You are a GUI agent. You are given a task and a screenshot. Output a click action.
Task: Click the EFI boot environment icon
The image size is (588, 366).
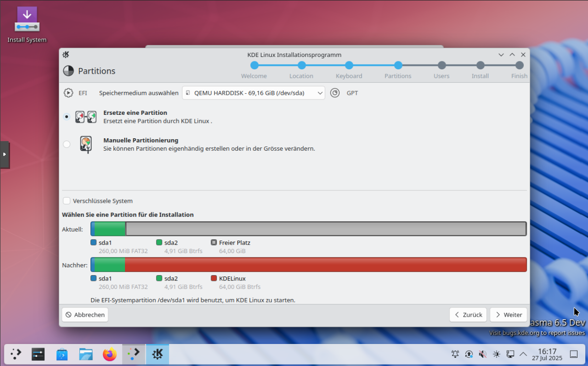68,93
